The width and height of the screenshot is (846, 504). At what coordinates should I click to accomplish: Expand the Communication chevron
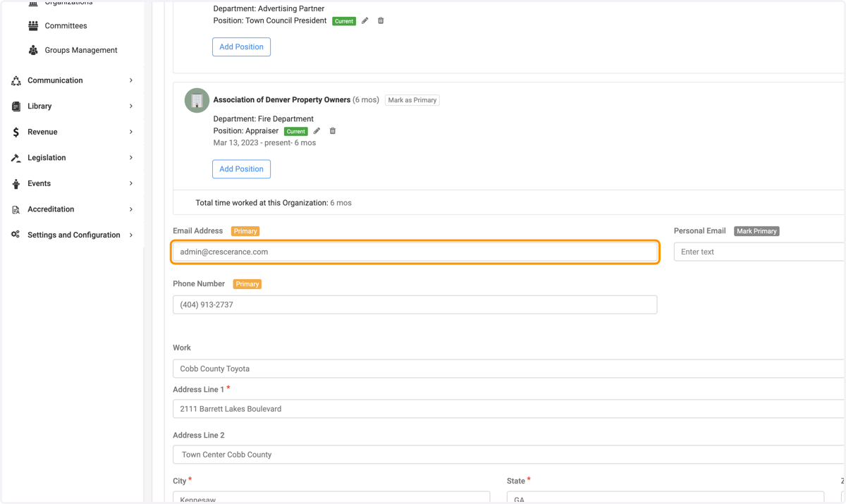tap(131, 80)
